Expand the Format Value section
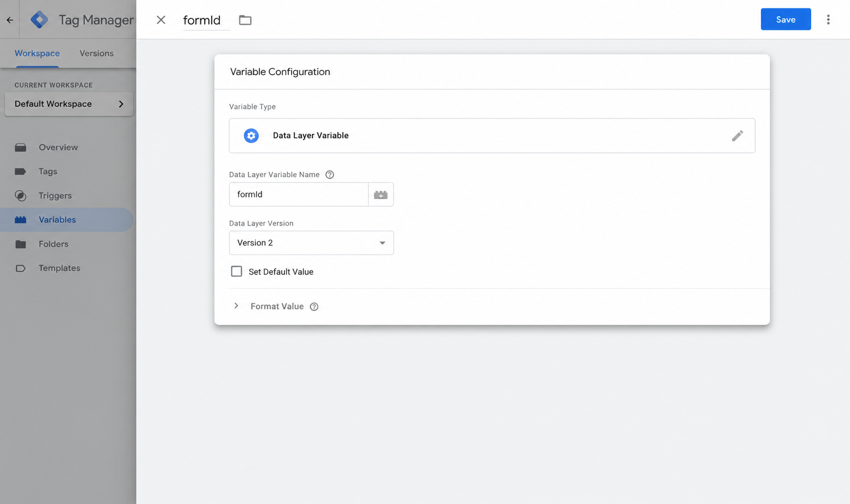 236,306
